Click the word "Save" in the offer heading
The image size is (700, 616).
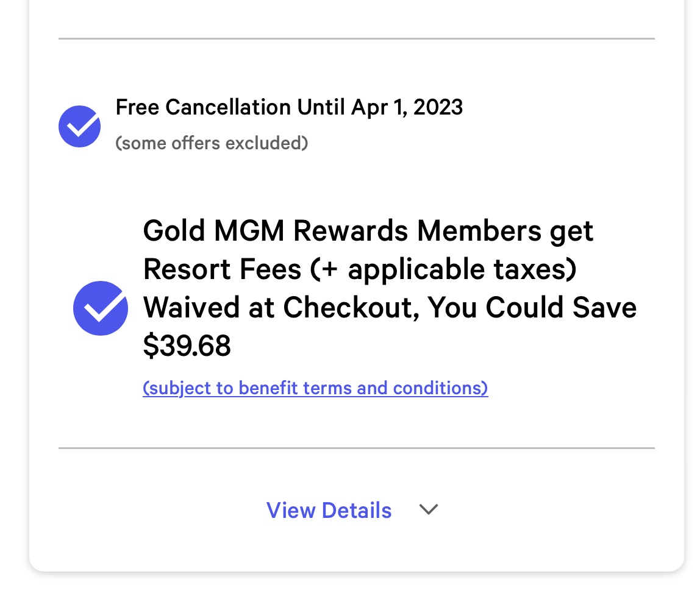604,308
